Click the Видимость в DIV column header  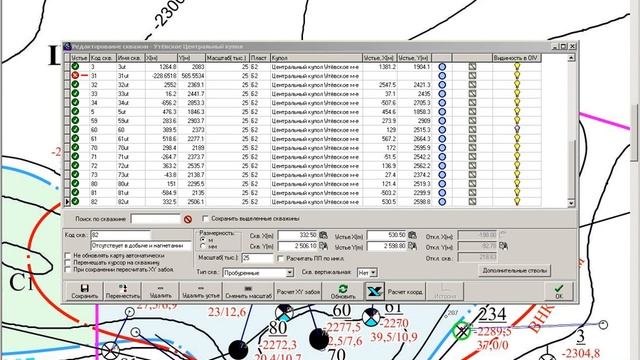[x=517, y=58]
